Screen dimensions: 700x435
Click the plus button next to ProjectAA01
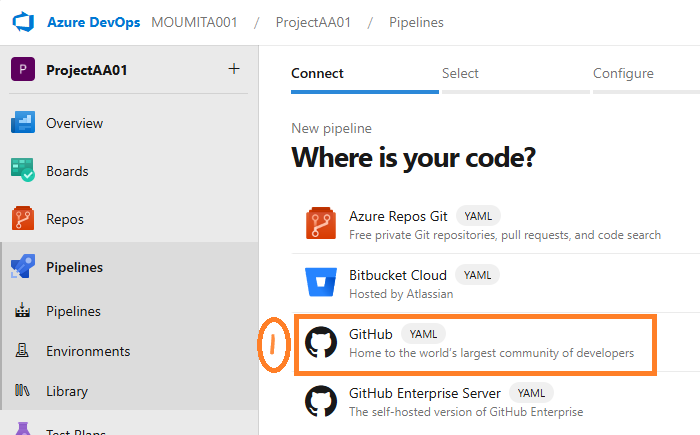[x=234, y=69]
